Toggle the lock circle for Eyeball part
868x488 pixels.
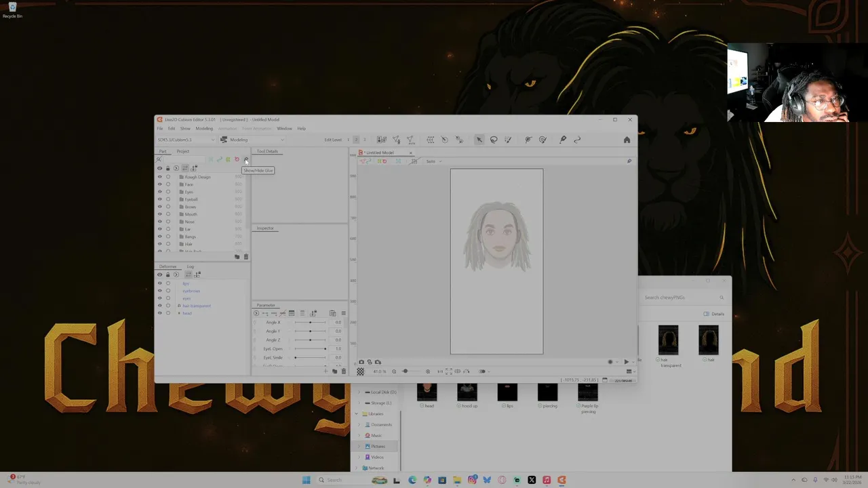click(x=168, y=199)
